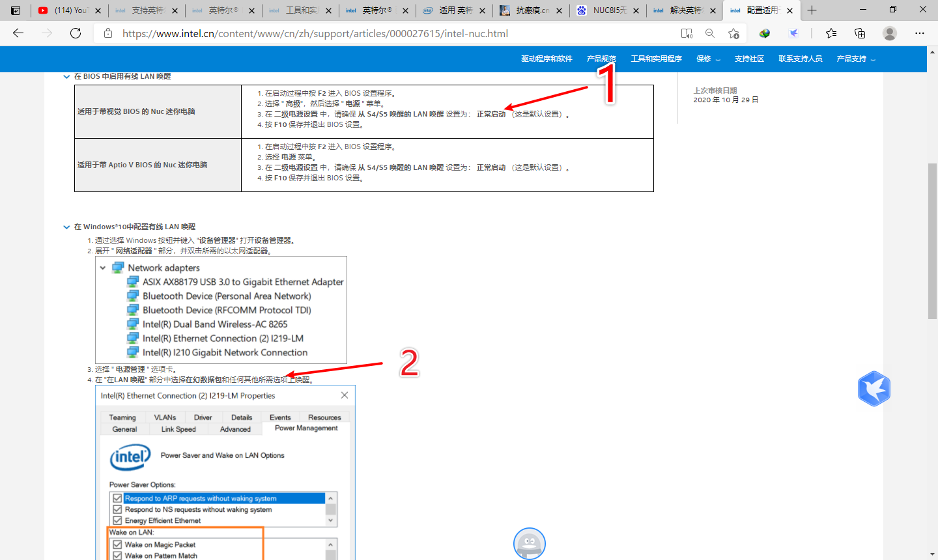This screenshot has width=938, height=560.
Task: Open the 工具和实用程序 link
Action: [x=656, y=59]
